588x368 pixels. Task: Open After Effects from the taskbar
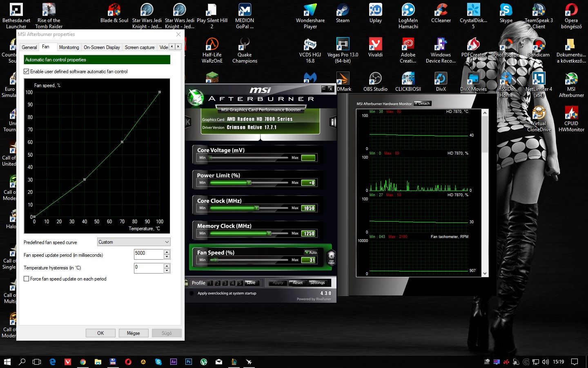[174, 362]
